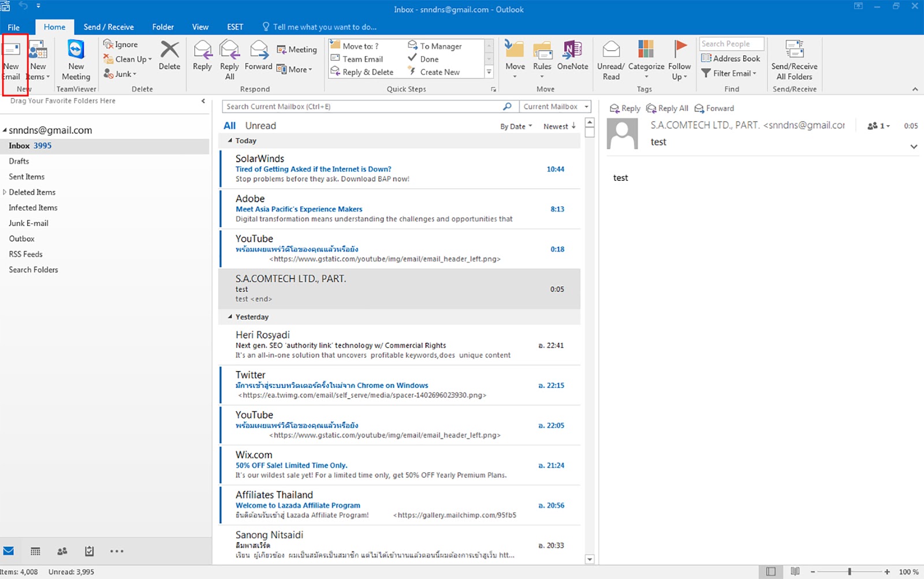
Task: Expand the More respond options
Action: coord(295,69)
